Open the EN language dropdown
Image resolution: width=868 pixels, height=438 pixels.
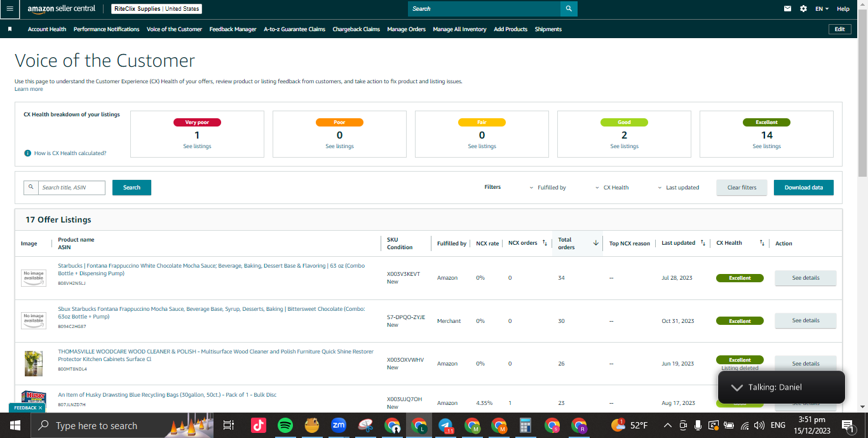(822, 9)
